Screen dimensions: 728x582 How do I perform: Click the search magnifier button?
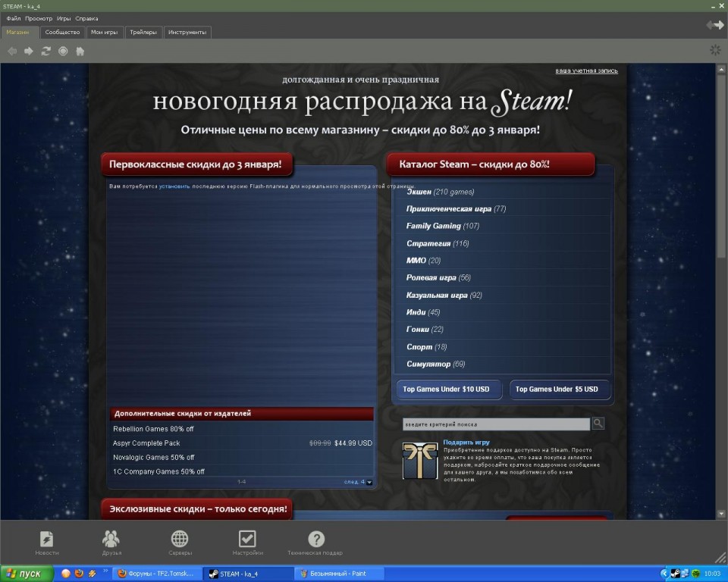click(598, 424)
